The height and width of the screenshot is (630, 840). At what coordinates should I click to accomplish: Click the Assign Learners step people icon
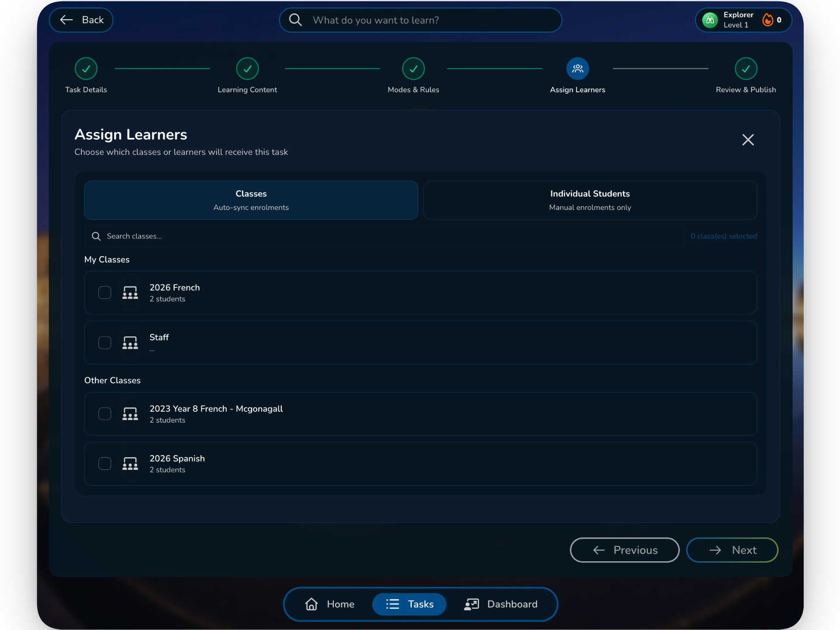pos(577,69)
